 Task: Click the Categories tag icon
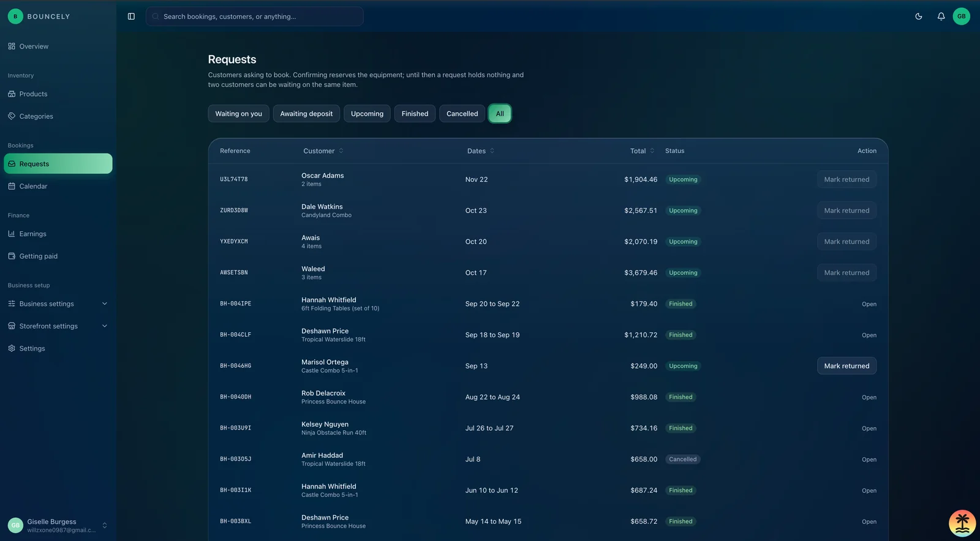click(x=12, y=116)
